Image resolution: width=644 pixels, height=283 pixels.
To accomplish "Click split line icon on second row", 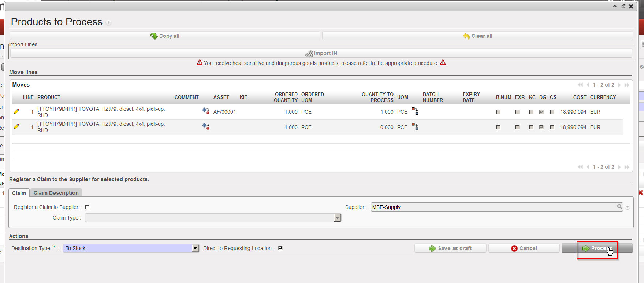I will tap(415, 127).
